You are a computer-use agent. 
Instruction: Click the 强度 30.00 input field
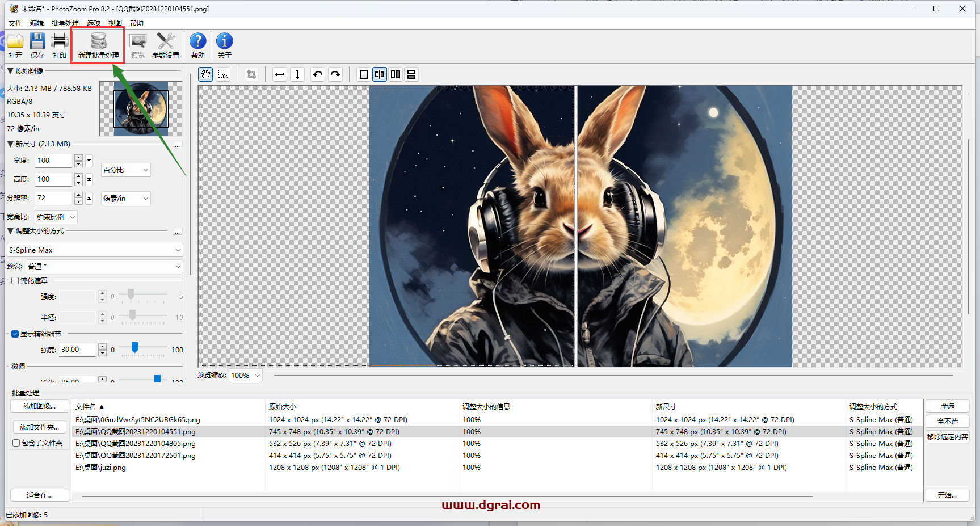pos(78,350)
